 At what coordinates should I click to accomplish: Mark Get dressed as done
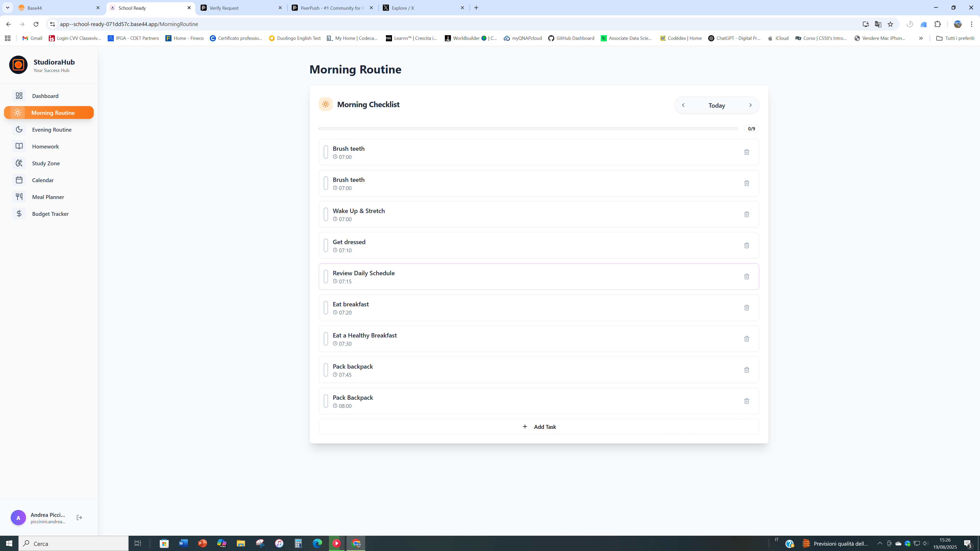pyautogui.click(x=326, y=246)
